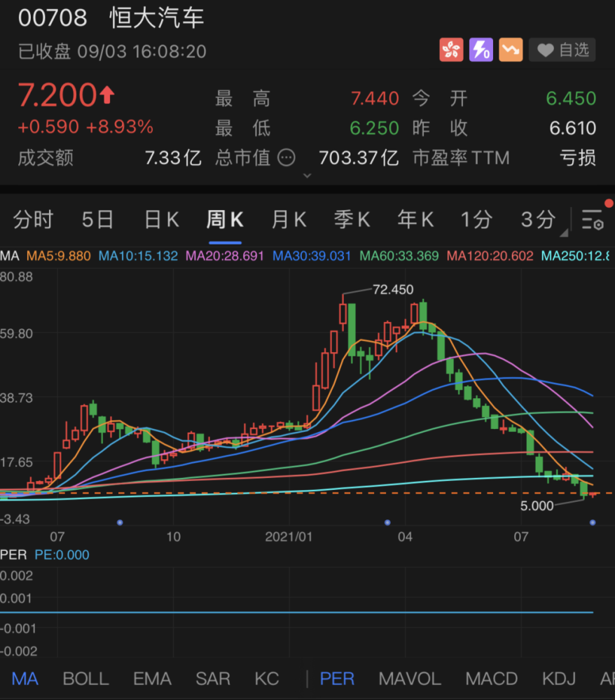The height and width of the screenshot is (700, 615).
Task: Switch to 日K daily candlestick tab
Action: pyautogui.click(x=162, y=220)
